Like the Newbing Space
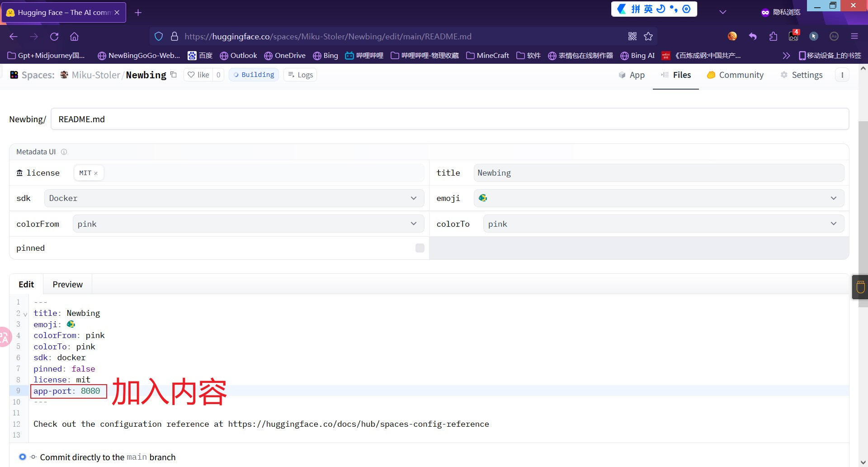This screenshot has width=868, height=467. [198, 75]
